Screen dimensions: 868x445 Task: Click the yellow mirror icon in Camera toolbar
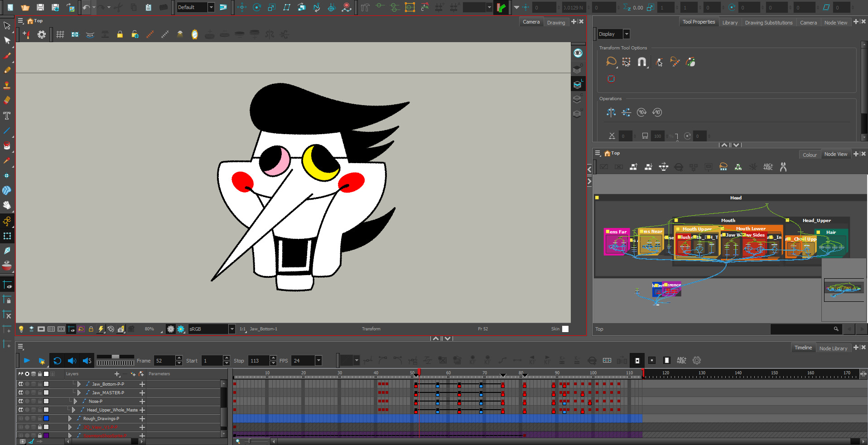pyautogui.click(x=195, y=34)
